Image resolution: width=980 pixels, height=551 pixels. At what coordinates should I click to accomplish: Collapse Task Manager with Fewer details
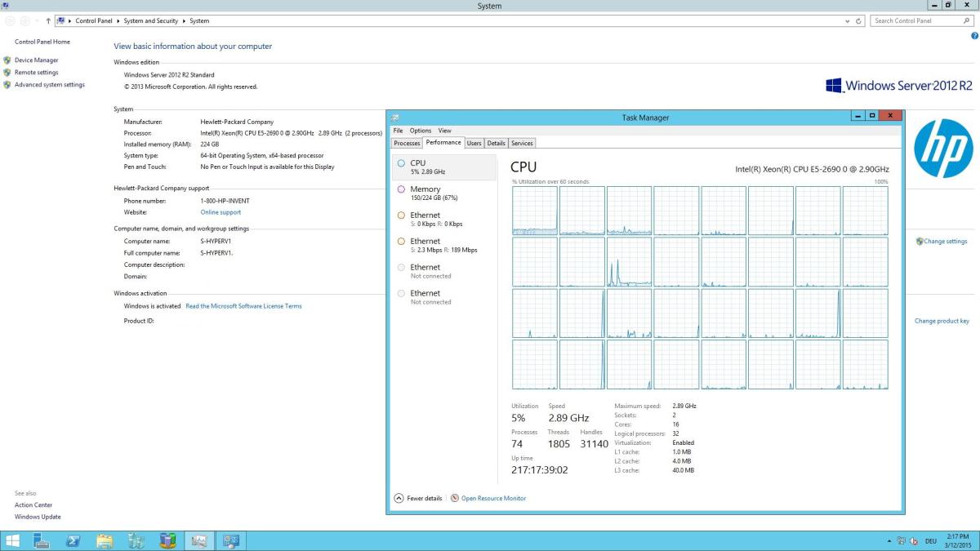[x=418, y=498]
